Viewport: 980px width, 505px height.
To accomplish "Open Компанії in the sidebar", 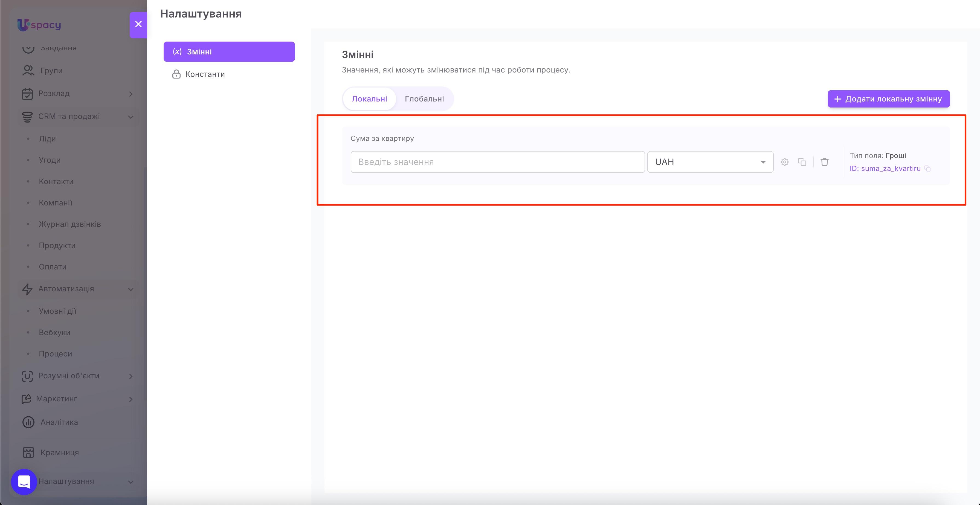I will pos(55,203).
